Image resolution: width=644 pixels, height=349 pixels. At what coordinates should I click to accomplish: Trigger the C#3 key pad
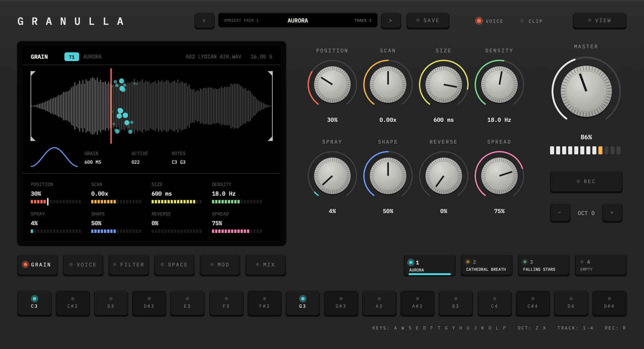click(x=73, y=303)
